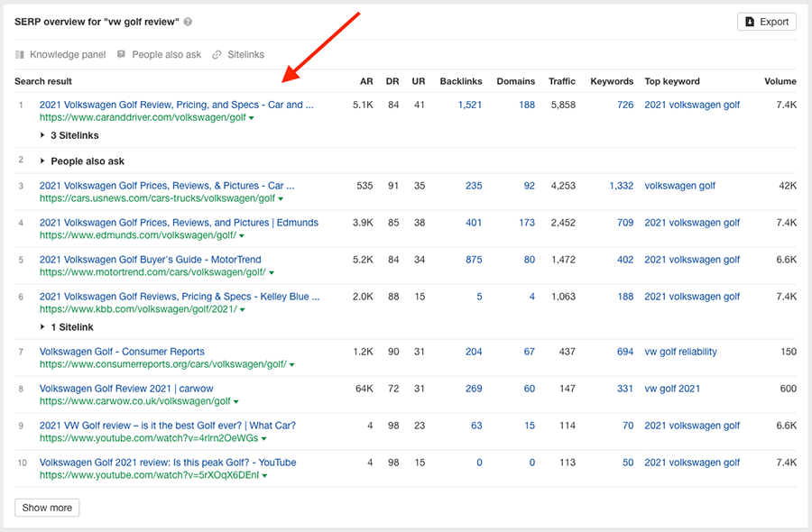Open keywords count 694 for Consumer Reports
The width and height of the screenshot is (812, 532).
point(625,352)
